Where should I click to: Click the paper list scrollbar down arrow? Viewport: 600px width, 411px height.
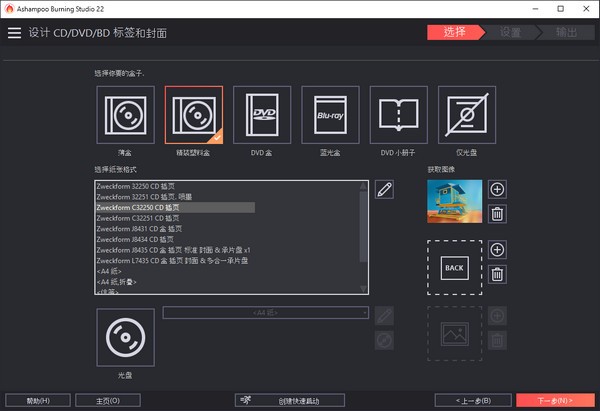[x=364, y=289]
